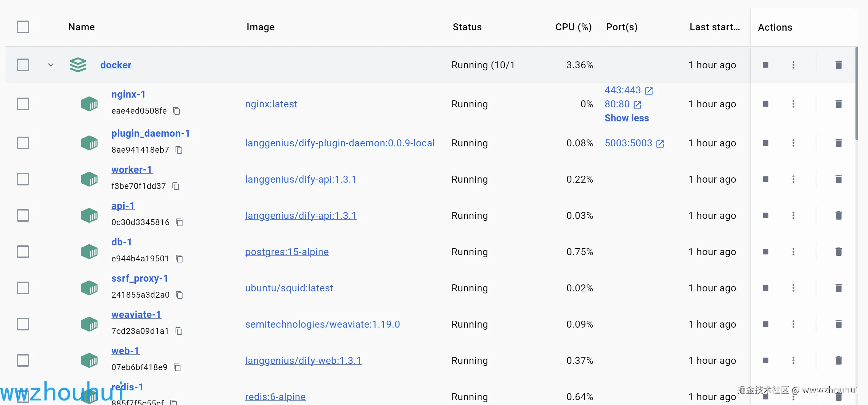Stop the entire docker compose stack

(x=765, y=65)
